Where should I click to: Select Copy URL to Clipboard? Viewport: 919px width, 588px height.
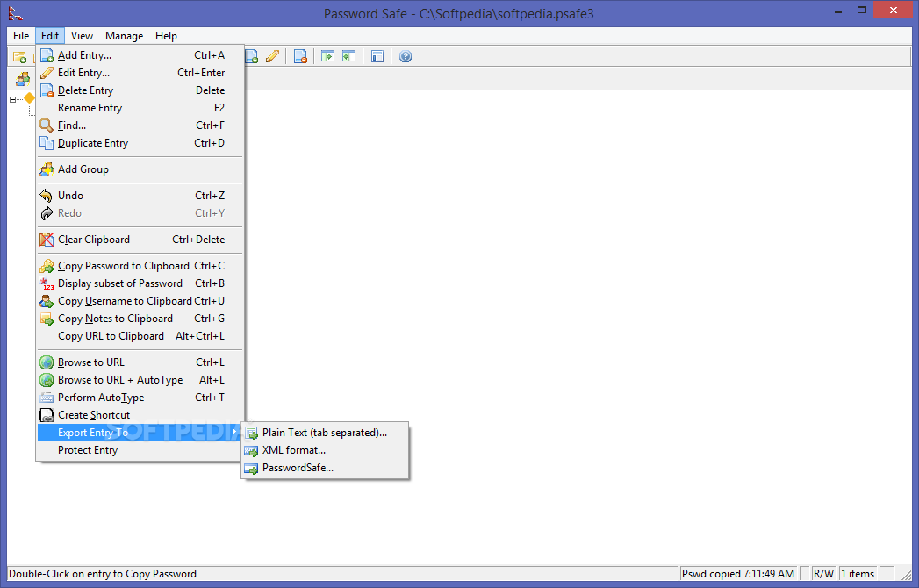click(140, 336)
